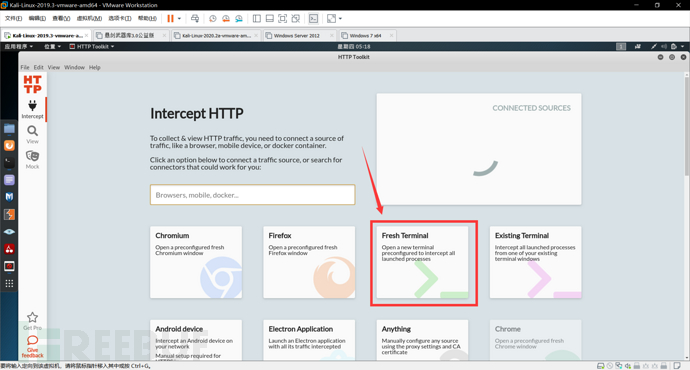
Task: Click Send Ctrl+Alt+Del toolbar icon
Action: pyautogui.click(x=195, y=18)
